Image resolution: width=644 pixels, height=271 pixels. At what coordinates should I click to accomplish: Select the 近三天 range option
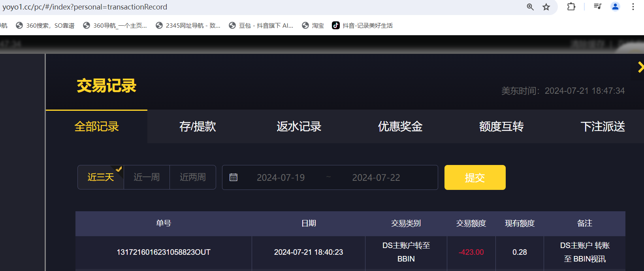pyautogui.click(x=101, y=177)
